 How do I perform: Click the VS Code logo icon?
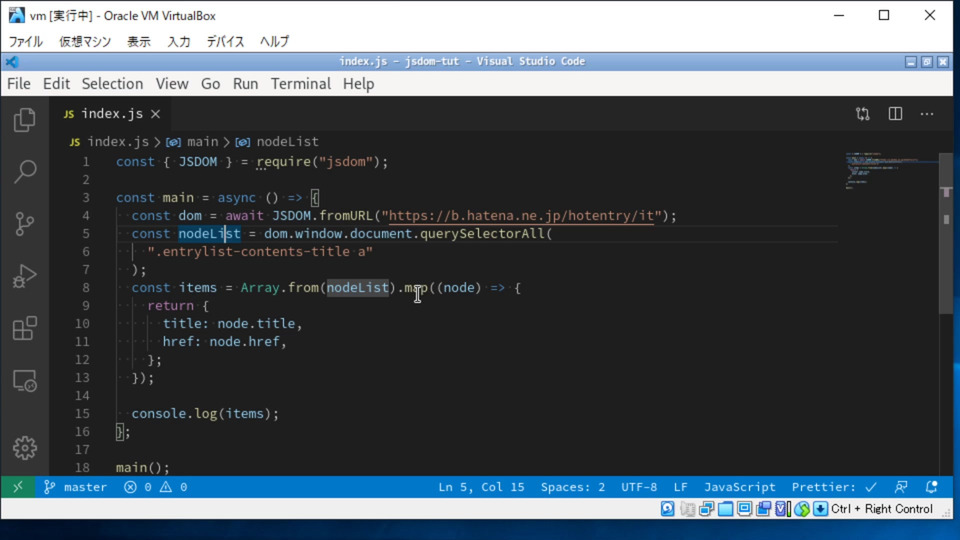pos(12,62)
